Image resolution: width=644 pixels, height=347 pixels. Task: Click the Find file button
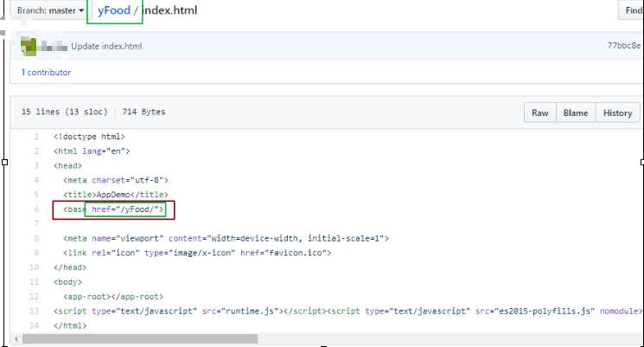point(632,10)
